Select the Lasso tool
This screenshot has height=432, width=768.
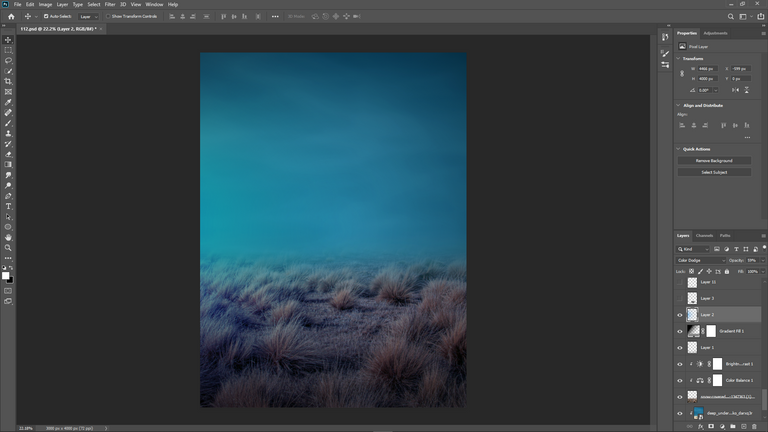coord(8,61)
